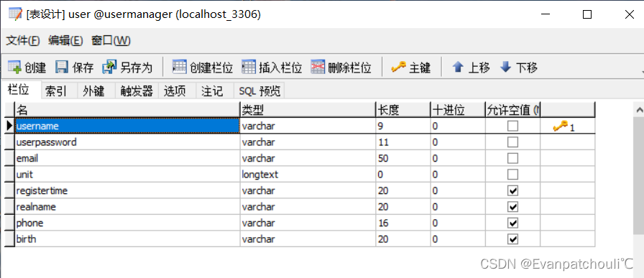This screenshot has height=278, width=644.
Task: Click the 删除栏位 (delete field) icon
Action: [318, 67]
